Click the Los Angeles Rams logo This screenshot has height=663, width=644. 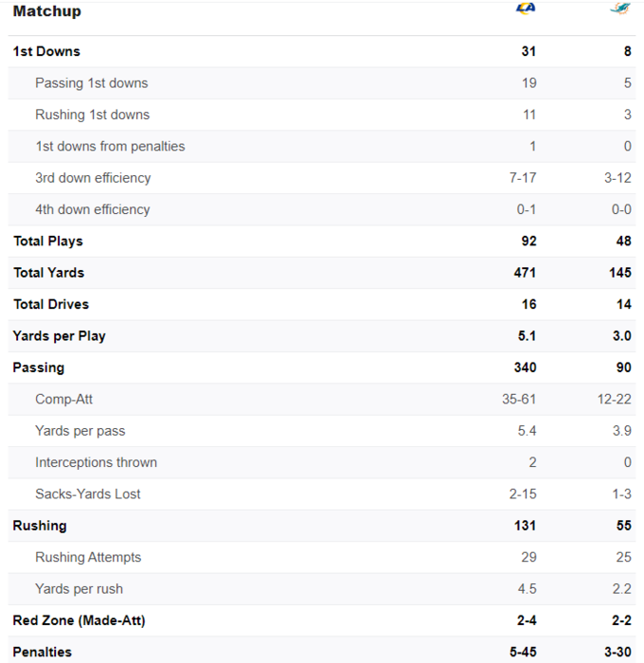[526, 9]
